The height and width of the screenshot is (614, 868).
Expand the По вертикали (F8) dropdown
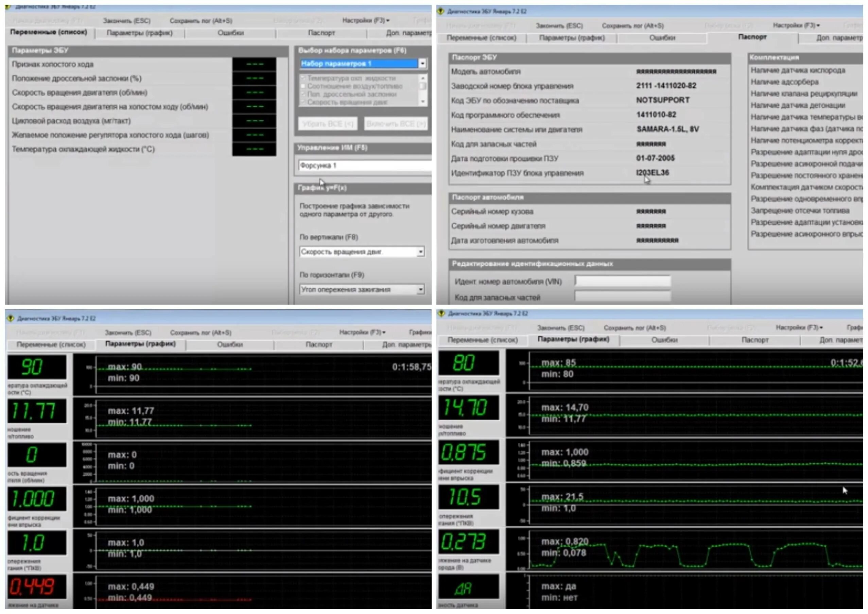click(x=420, y=252)
